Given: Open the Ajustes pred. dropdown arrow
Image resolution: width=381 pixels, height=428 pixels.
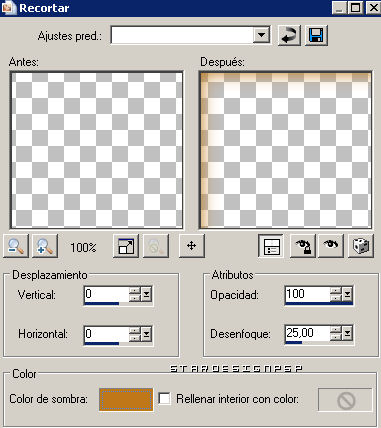Looking at the screenshot, I should (x=261, y=35).
